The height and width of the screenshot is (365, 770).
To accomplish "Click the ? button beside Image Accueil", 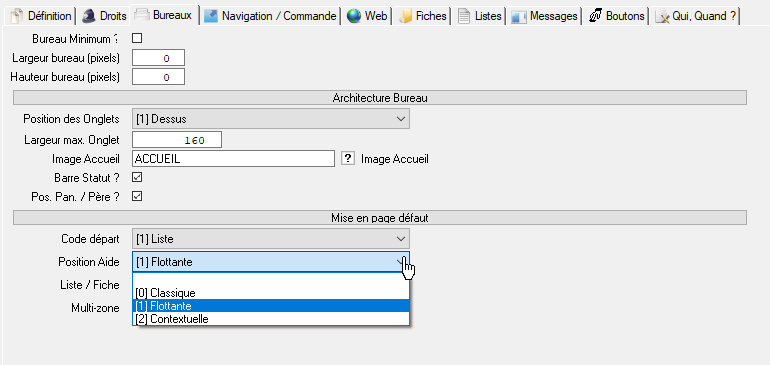I will tap(348, 159).
